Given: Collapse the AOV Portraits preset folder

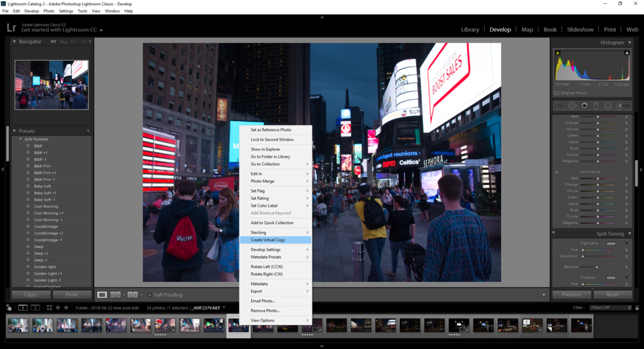Looking at the screenshot, I should 21,139.
